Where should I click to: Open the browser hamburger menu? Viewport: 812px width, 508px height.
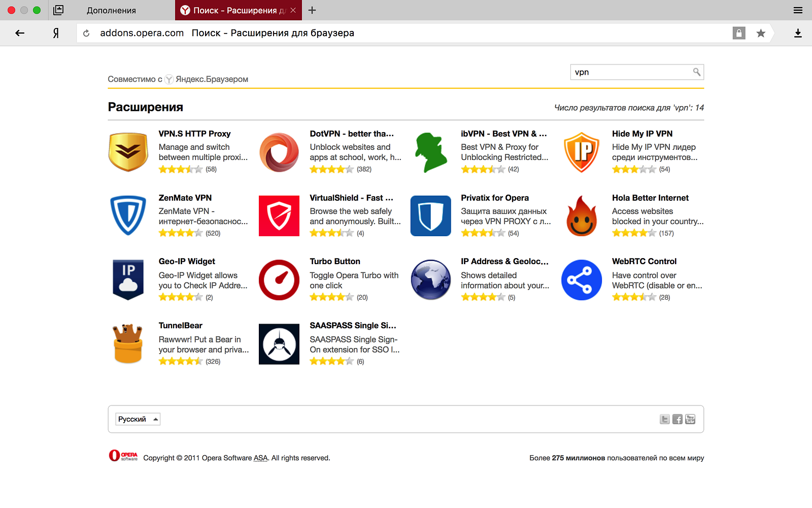pos(798,10)
